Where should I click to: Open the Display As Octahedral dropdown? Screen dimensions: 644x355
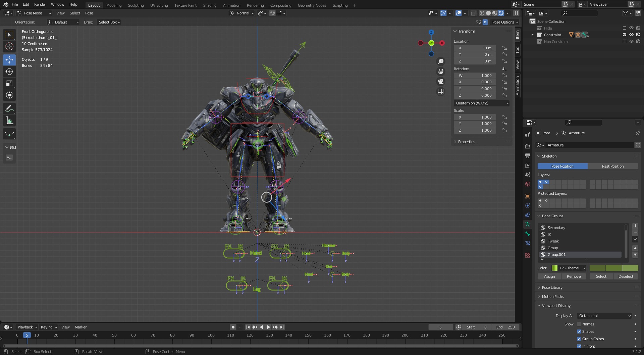coord(604,316)
